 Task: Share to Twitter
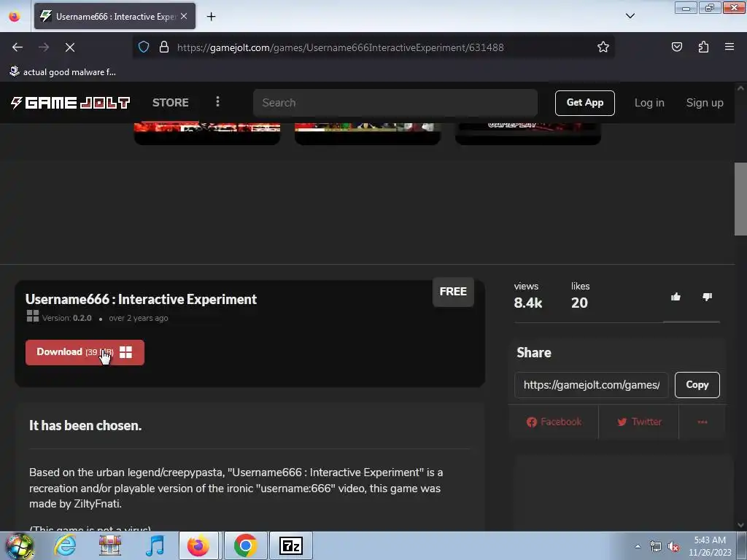[639, 422]
